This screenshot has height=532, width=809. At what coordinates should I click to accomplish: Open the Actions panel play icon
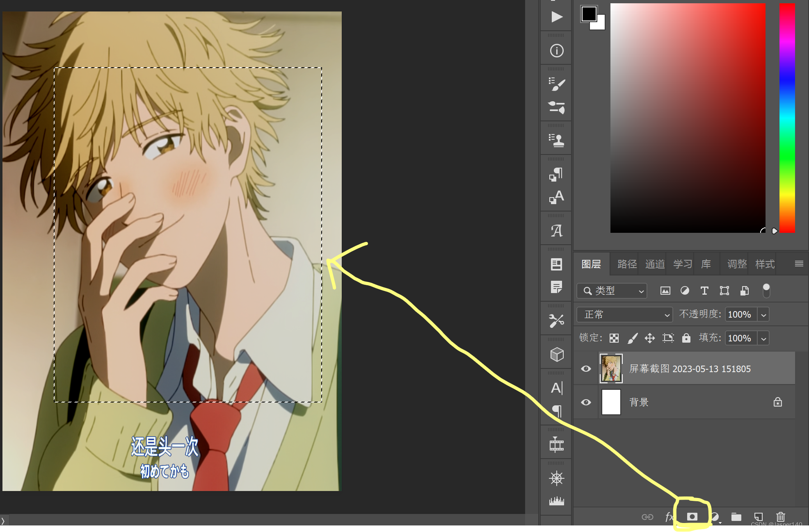(557, 17)
